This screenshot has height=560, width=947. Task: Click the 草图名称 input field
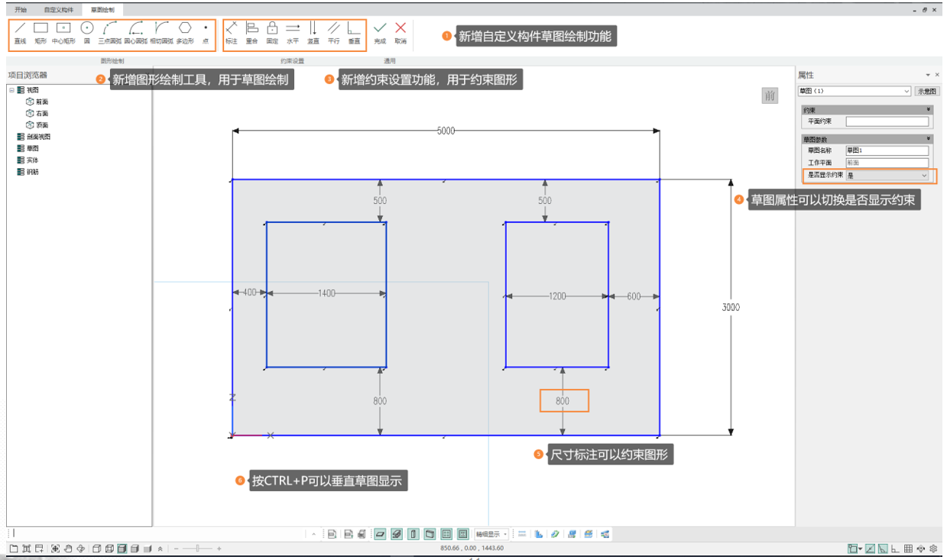click(887, 151)
